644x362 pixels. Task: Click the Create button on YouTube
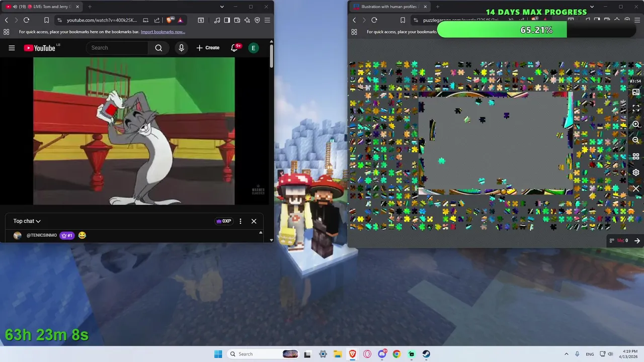(208, 48)
